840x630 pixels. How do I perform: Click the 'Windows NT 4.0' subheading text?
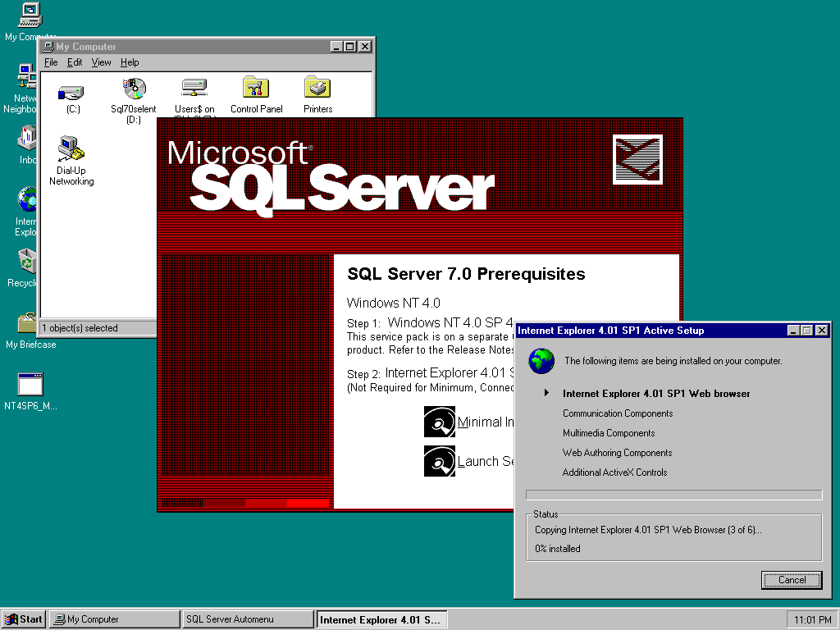pos(393,304)
